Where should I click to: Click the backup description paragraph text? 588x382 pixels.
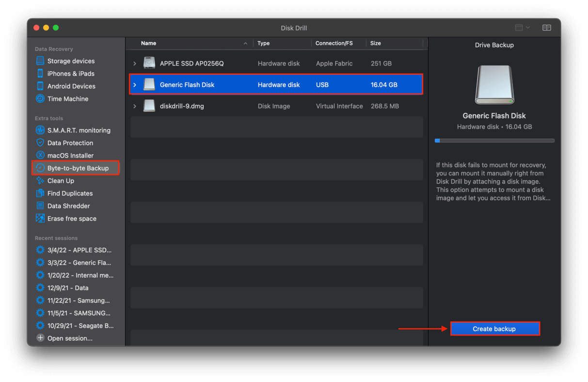coord(493,182)
